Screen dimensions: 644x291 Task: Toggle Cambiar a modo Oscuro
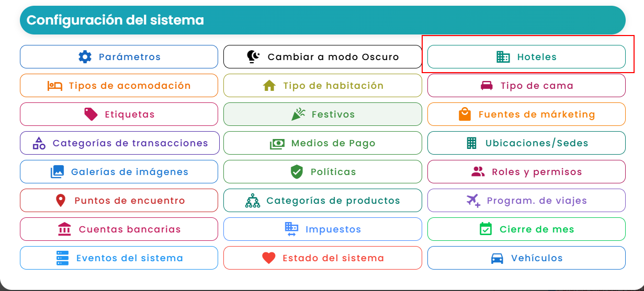click(323, 57)
